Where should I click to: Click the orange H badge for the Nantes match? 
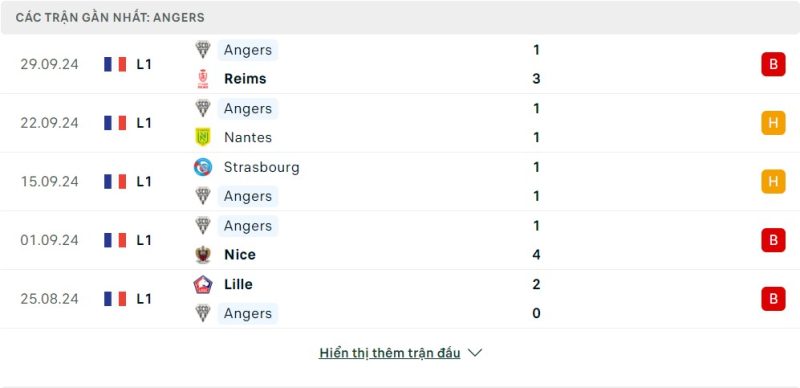(x=773, y=123)
